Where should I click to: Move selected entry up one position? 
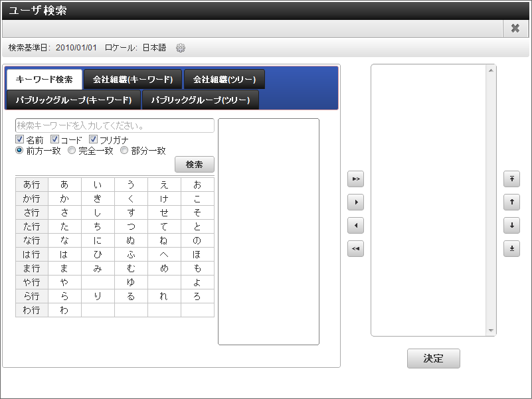(x=511, y=202)
